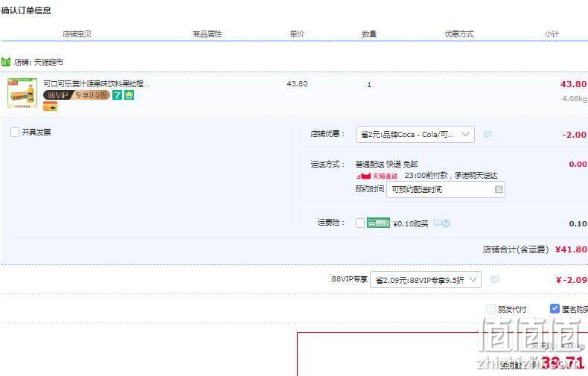Click the 单价 column header

[x=297, y=34]
